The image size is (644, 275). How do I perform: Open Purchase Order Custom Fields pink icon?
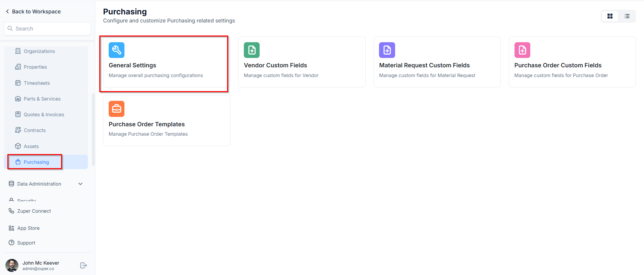pos(522,50)
